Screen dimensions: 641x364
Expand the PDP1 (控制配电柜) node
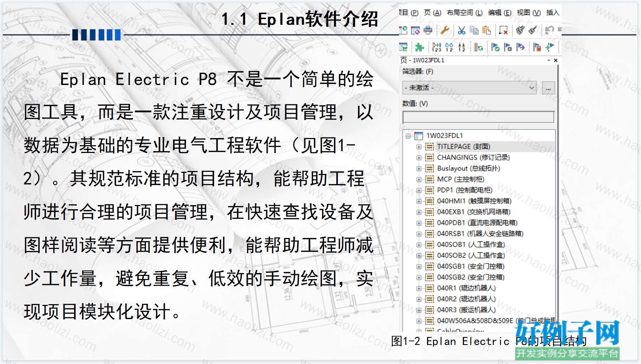tap(419, 190)
